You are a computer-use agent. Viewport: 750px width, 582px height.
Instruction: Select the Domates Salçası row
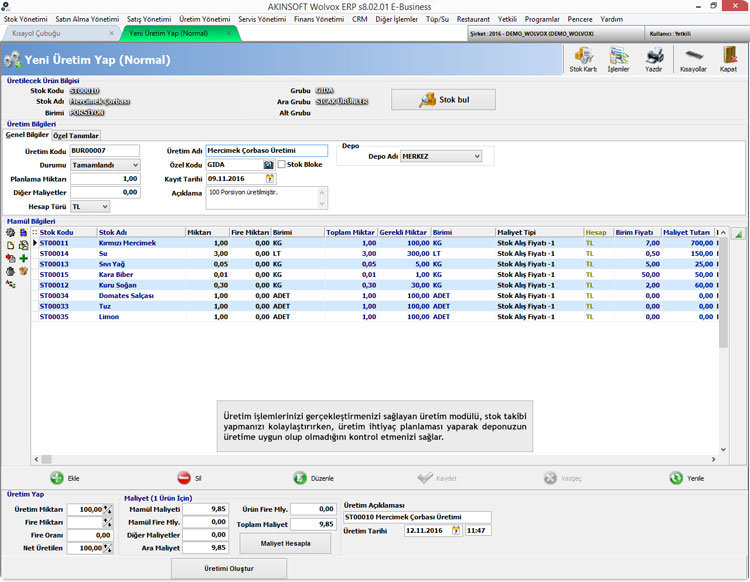click(375, 296)
